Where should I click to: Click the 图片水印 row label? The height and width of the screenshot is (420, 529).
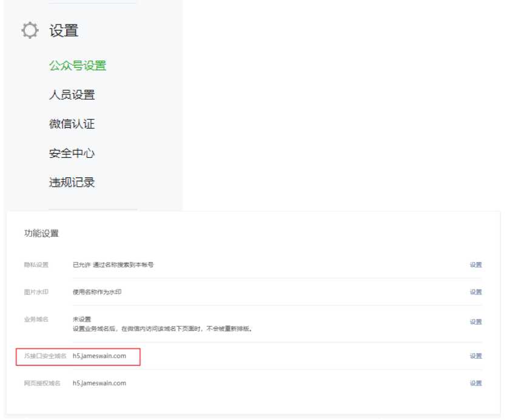(x=36, y=292)
